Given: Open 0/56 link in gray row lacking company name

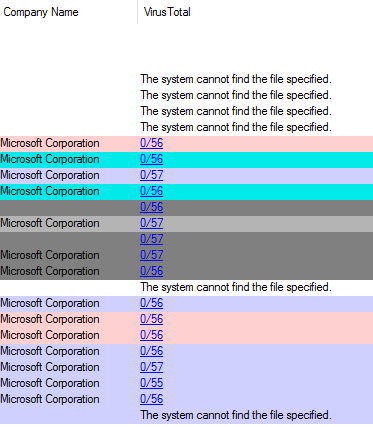Looking at the screenshot, I should (151, 207).
